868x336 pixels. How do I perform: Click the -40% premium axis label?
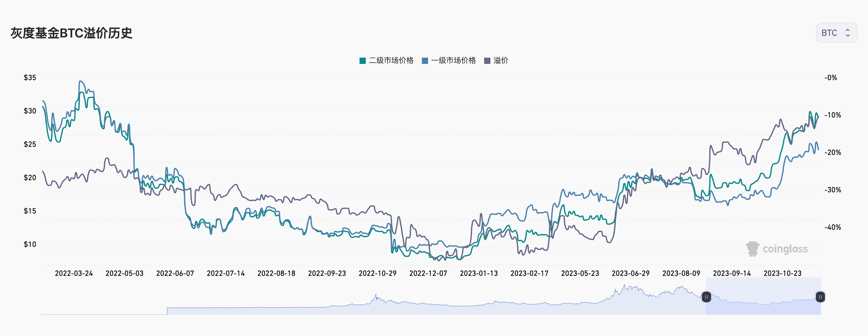coord(832,227)
